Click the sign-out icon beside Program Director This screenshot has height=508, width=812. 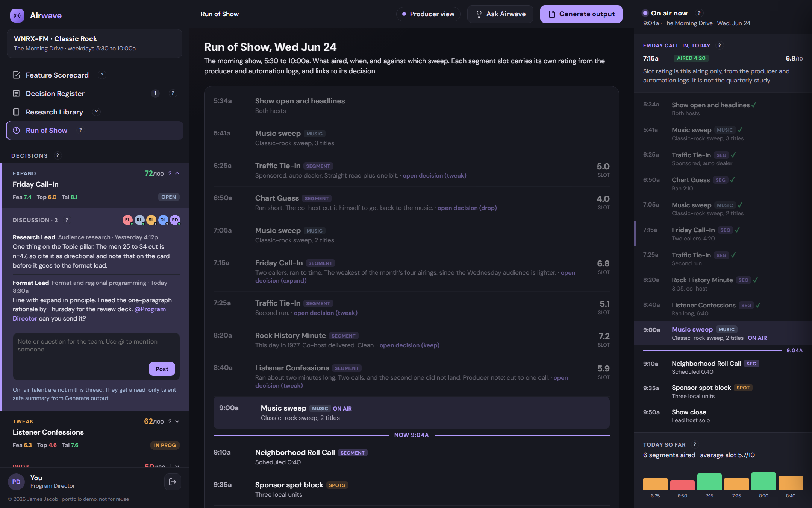pos(173,482)
